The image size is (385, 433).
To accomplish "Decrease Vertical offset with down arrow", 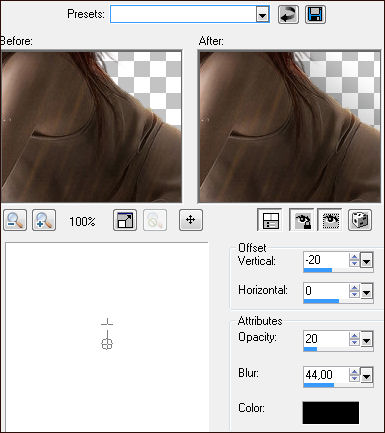I will click(x=354, y=263).
